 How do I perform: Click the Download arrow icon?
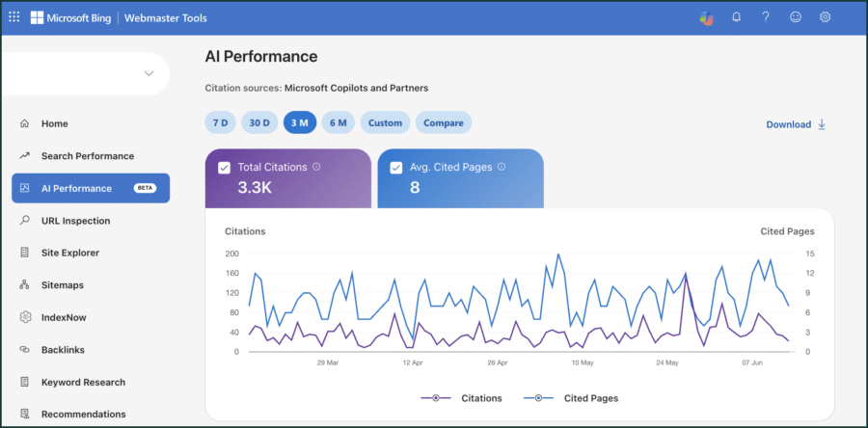pyautogui.click(x=822, y=124)
